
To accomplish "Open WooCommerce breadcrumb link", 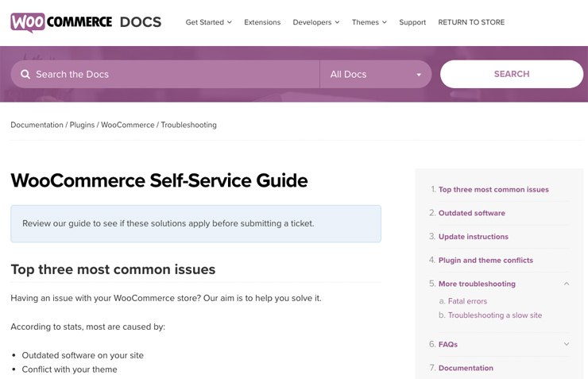I will pos(127,125).
